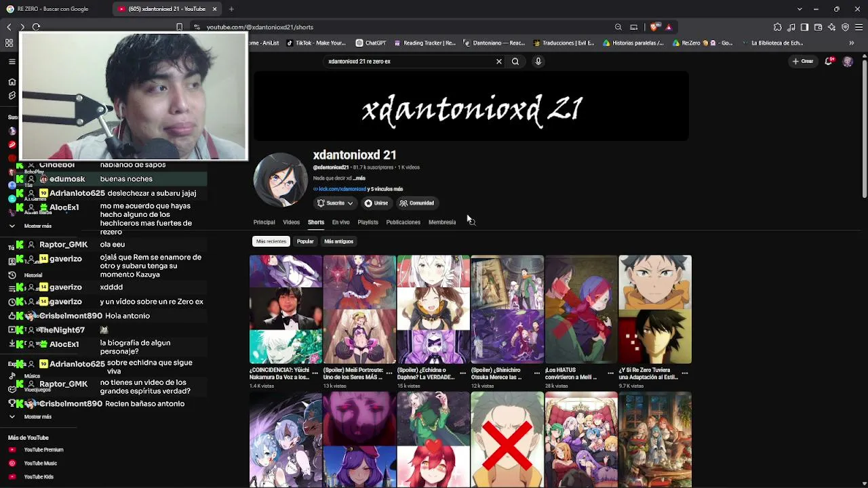Open the Suscrito subscription dropdown

coord(335,203)
